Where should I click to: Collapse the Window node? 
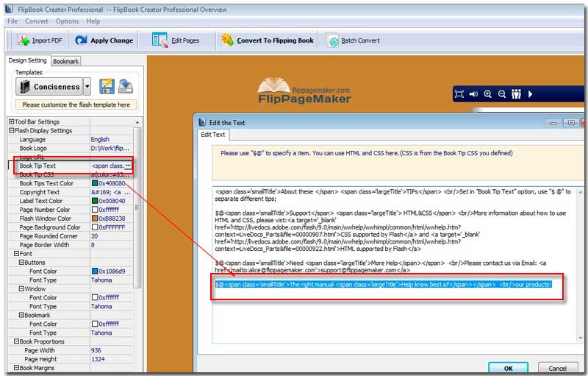[21, 288]
